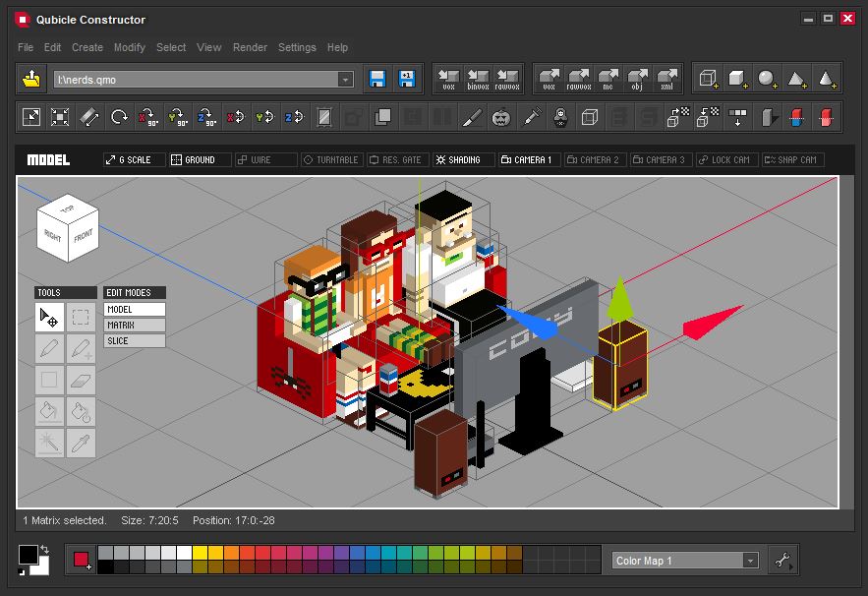
Task: Disable SHADING in the viewport
Action: pos(463,158)
